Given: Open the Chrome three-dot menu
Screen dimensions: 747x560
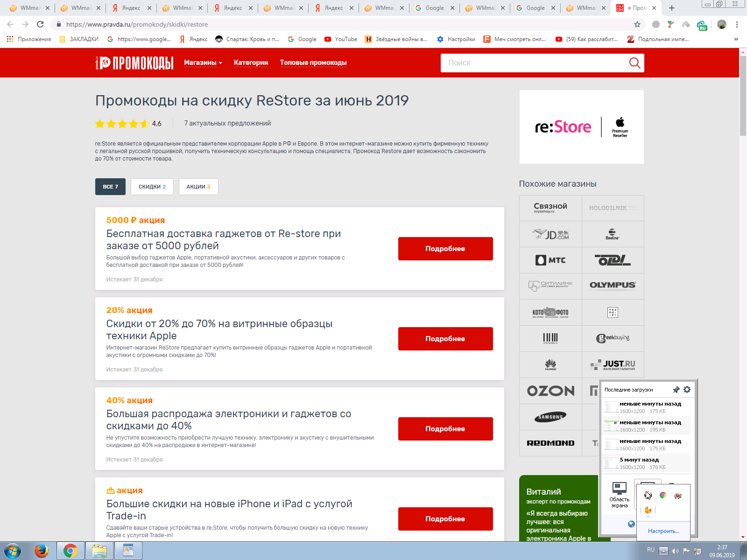Looking at the screenshot, I should [737, 24].
